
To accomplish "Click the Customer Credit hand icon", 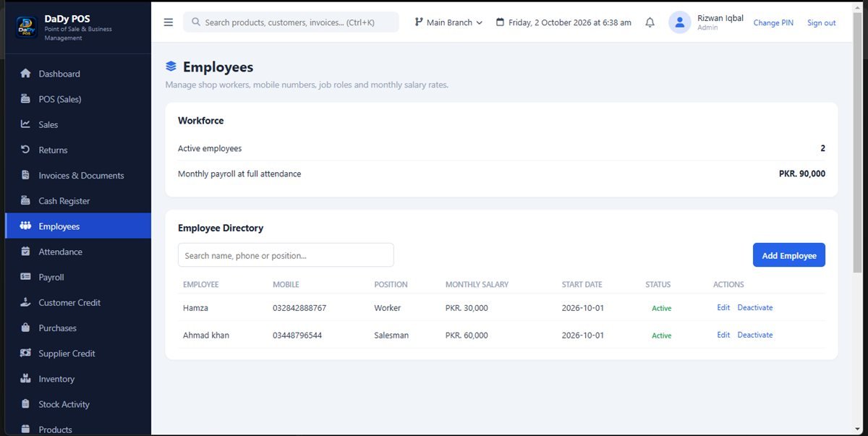I will (x=26, y=302).
